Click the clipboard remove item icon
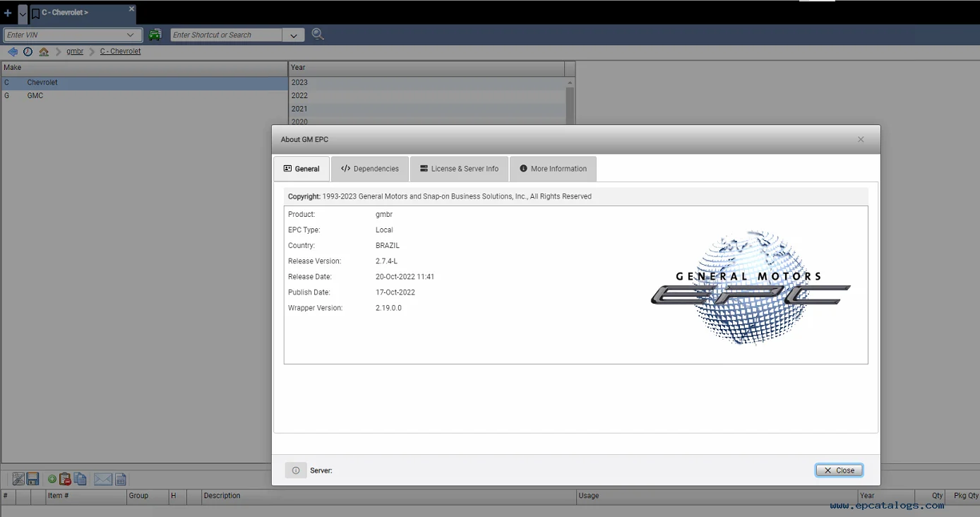This screenshot has width=980, height=517. (65, 480)
